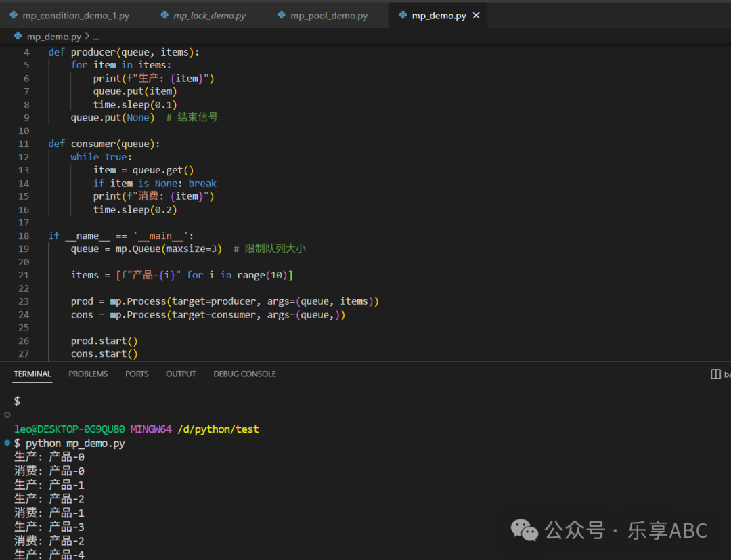
Task: Click Python icon on mp_lock_demo.py tab
Action: (x=164, y=16)
